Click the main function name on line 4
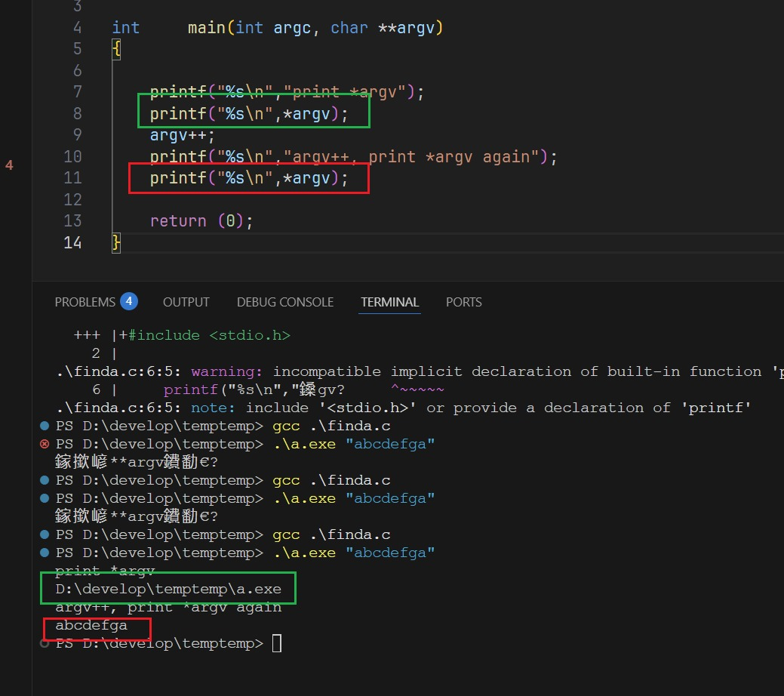The width and height of the screenshot is (784, 696). click(206, 28)
